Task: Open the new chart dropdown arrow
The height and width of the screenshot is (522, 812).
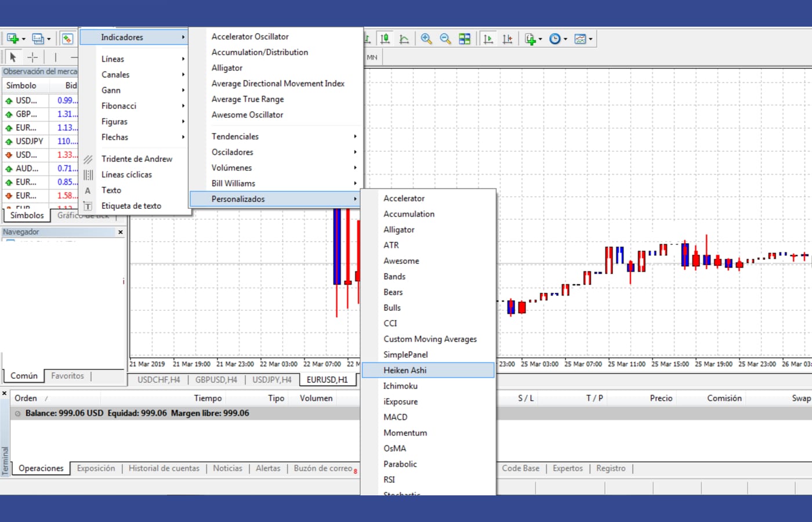Action: pyautogui.click(x=24, y=39)
